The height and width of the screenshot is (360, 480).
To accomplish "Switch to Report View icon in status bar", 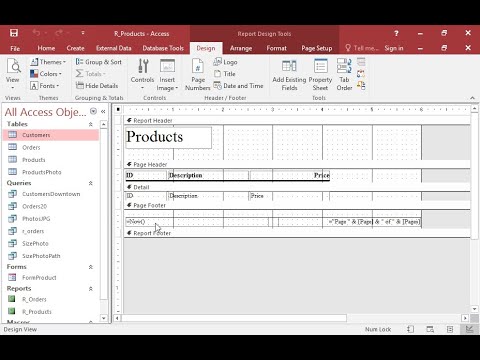I will (x=410, y=329).
